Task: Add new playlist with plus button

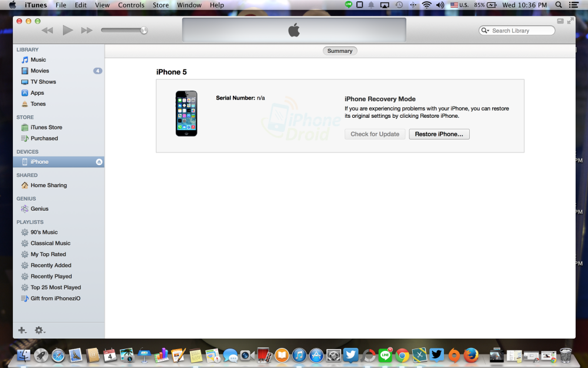Action: 22,330
